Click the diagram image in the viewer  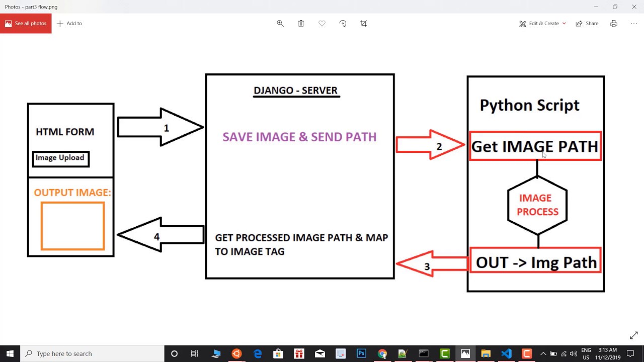(x=316, y=183)
